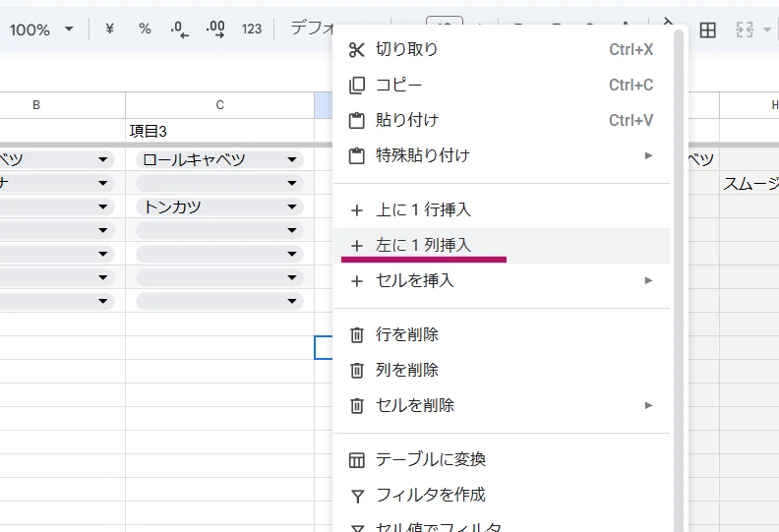The width and height of the screenshot is (779, 532).
Task: Click the submenu arrow of 特殊貼り付け
Action: coord(648,155)
